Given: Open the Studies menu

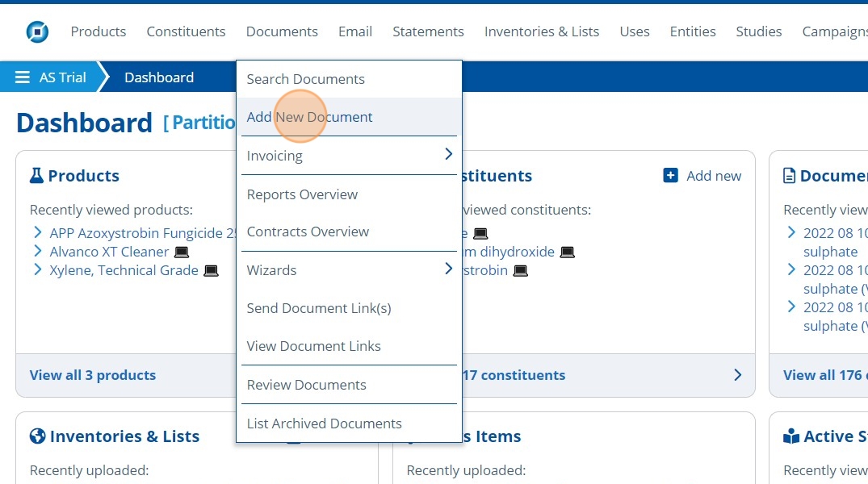Looking at the screenshot, I should pos(758,31).
